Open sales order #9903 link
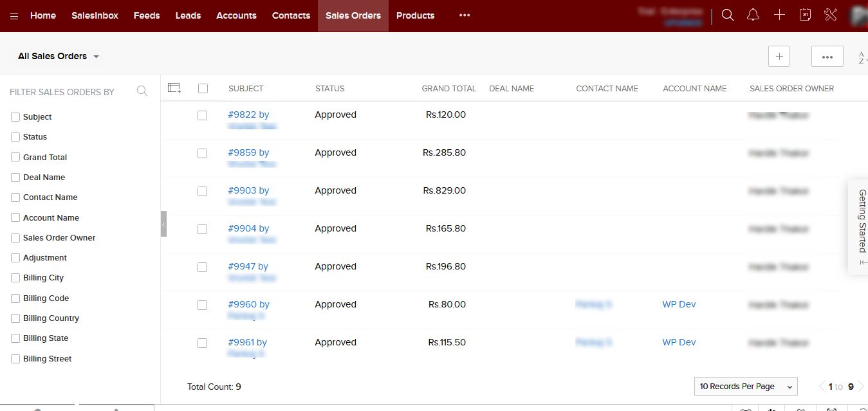Viewport: 868px width, 411px height. (x=248, y=190)
